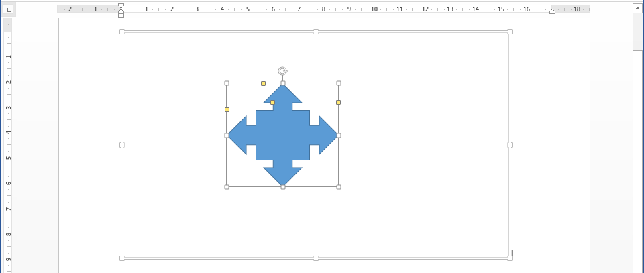Click the drawing canvas middle-right handle
The width and height of the screenshot is (644, 273).
pyautogui.click(x=510, y=145)
